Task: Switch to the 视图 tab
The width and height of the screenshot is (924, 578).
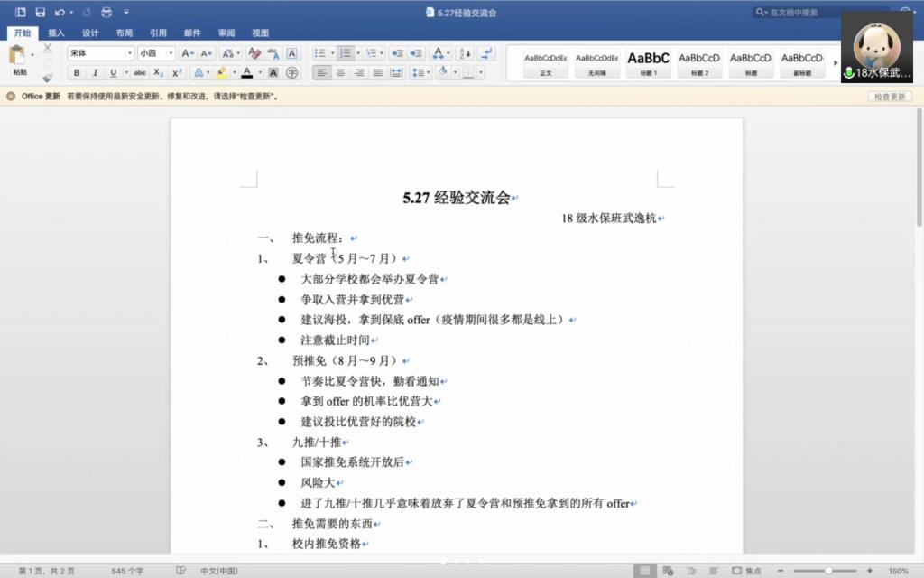Action: coord(261,33)
